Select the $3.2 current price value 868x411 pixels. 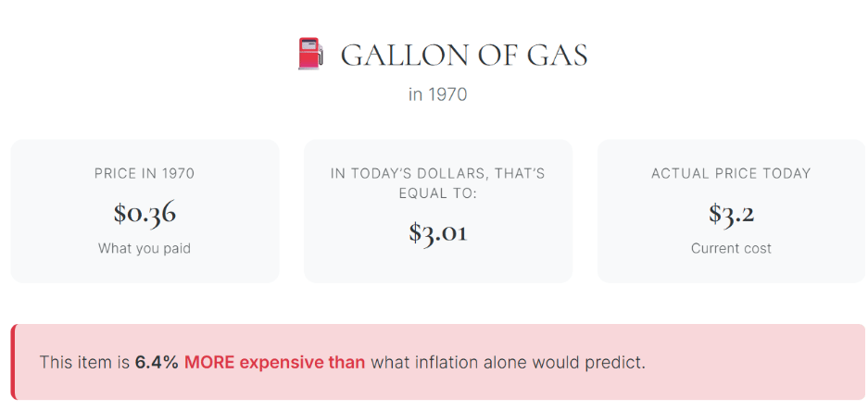coord(731,213)
